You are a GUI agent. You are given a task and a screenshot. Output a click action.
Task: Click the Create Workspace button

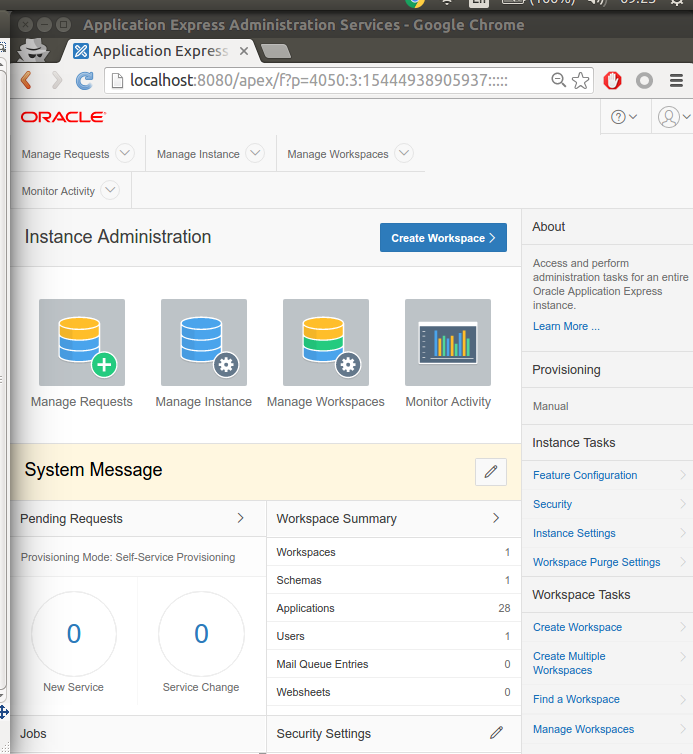click(443, 238)
